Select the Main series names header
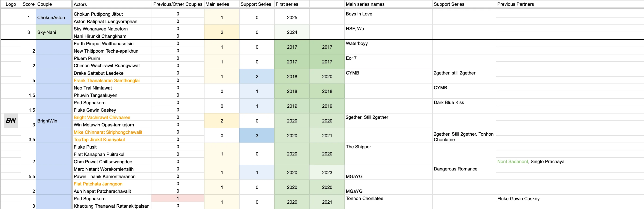Screen dimensions: 644x209 [x=388, y=4]
